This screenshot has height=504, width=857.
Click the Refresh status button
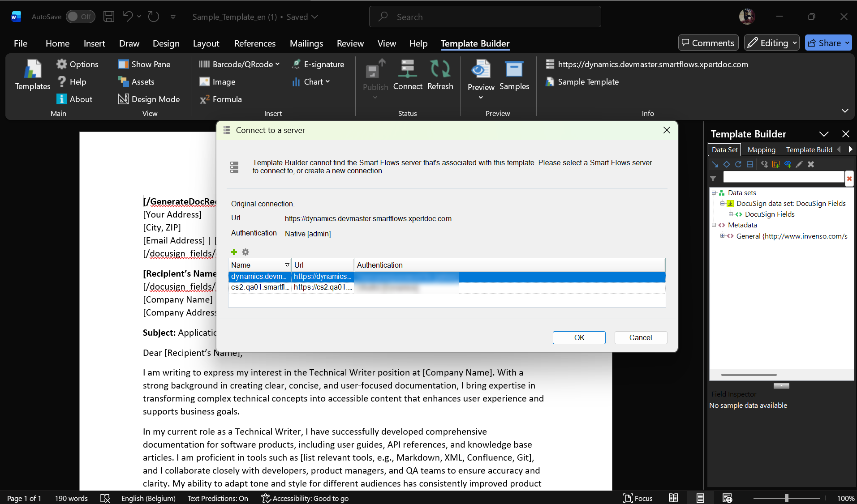[x=440, y=75]
